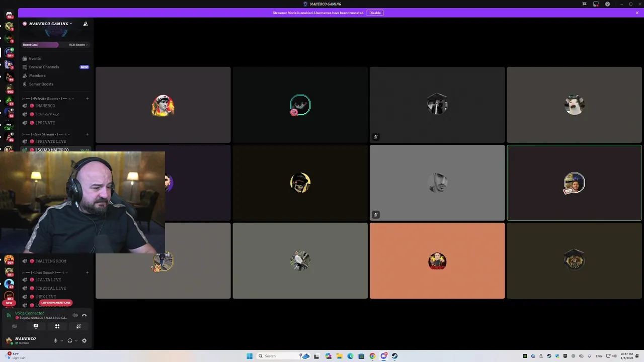Screen dimensions: 644x362
Task: Join the | JALTA LIVE voice channel
Action: (x=55, y=280)
